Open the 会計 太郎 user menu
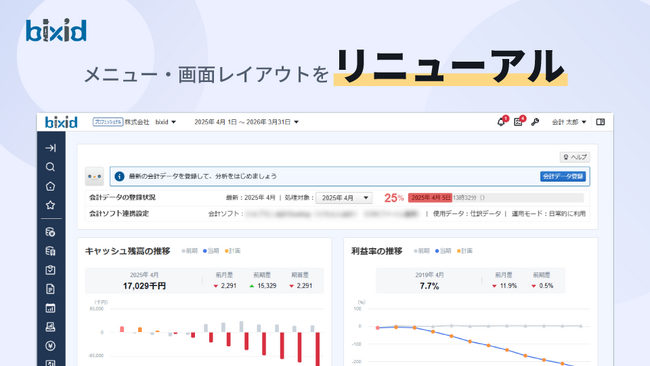 569,122
